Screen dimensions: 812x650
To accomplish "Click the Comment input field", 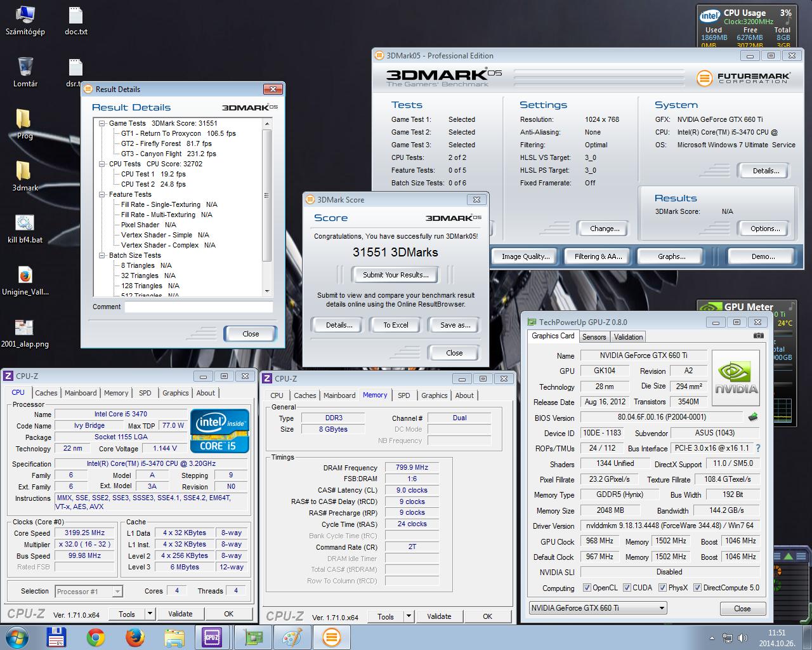I will point(199,307).
